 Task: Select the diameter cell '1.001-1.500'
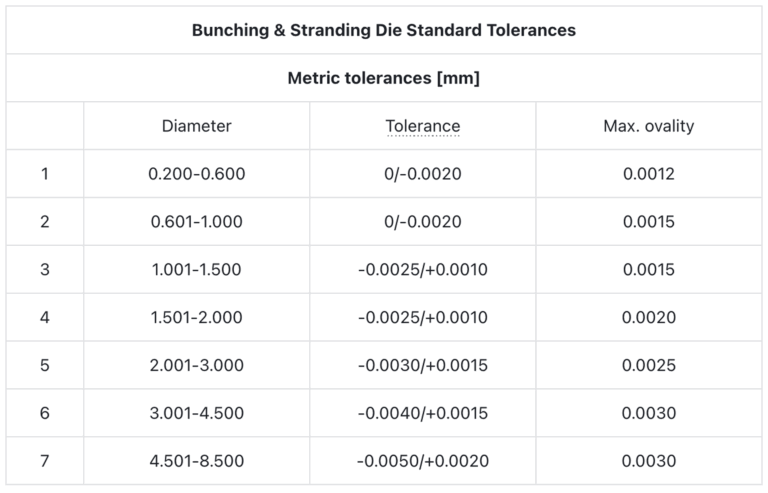(x=196, y=270)
